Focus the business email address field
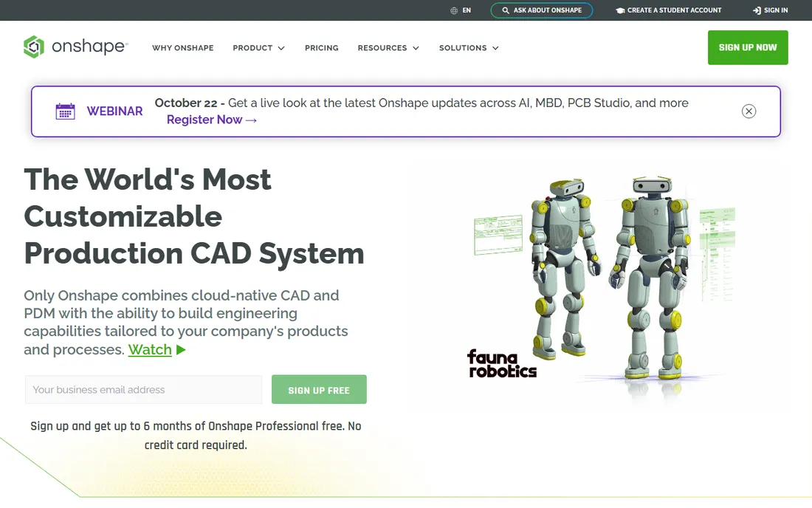 (x=143, y=389)
